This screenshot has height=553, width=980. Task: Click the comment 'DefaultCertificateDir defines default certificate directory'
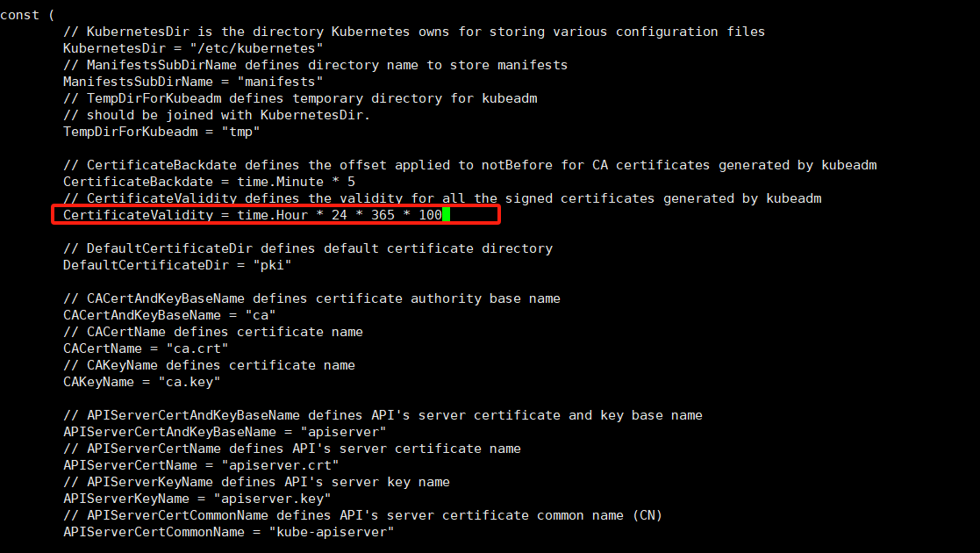point(308,248)
